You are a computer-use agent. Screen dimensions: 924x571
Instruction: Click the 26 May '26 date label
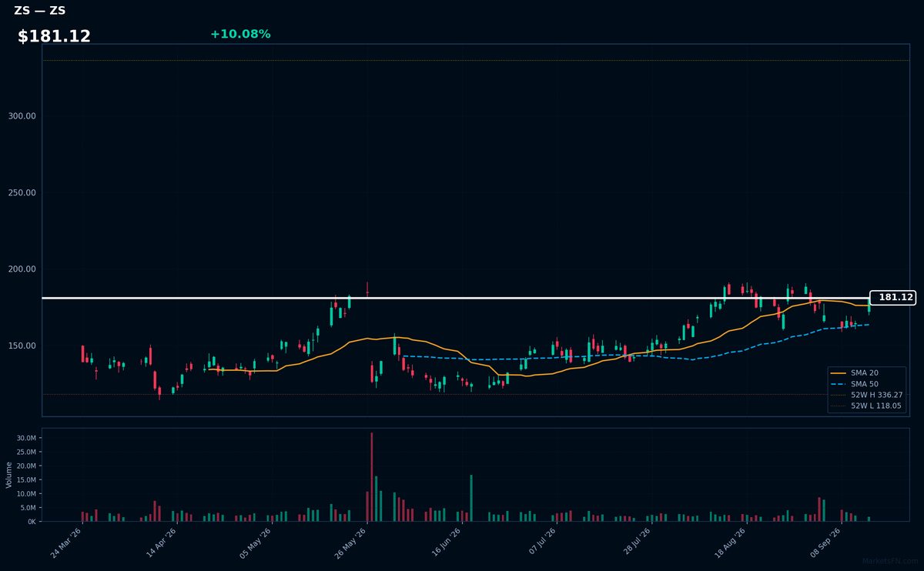tap(351, 543)
